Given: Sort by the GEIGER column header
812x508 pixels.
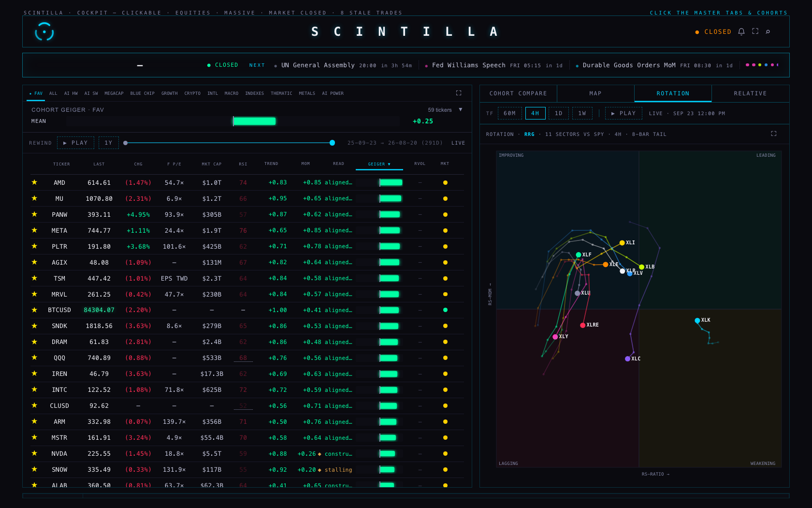Looking at the screenshot, I should tap(379, 164).
